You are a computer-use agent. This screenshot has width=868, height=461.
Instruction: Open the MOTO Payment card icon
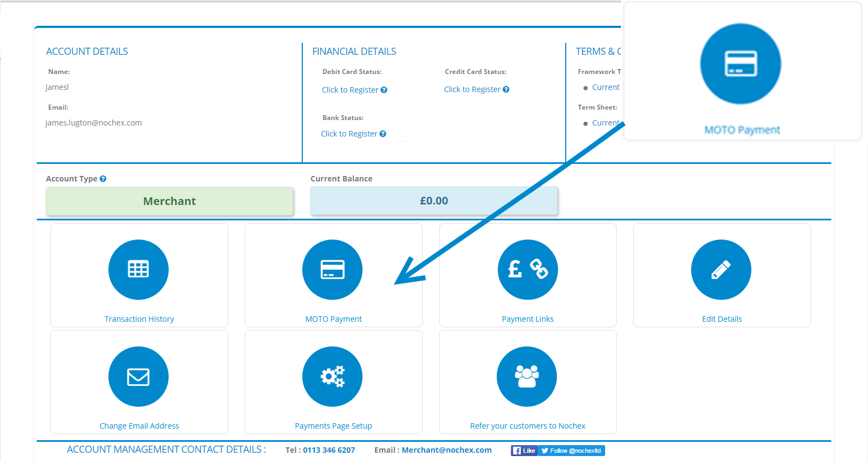pos(332,270)
